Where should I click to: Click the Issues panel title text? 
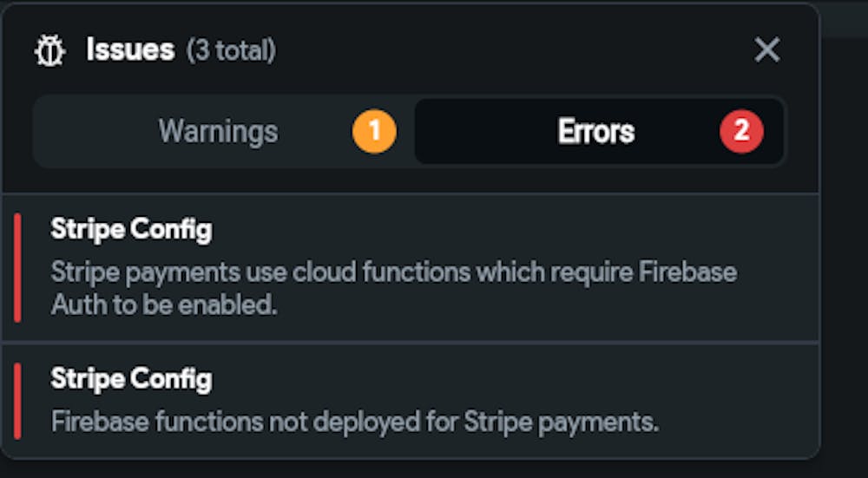131,50
